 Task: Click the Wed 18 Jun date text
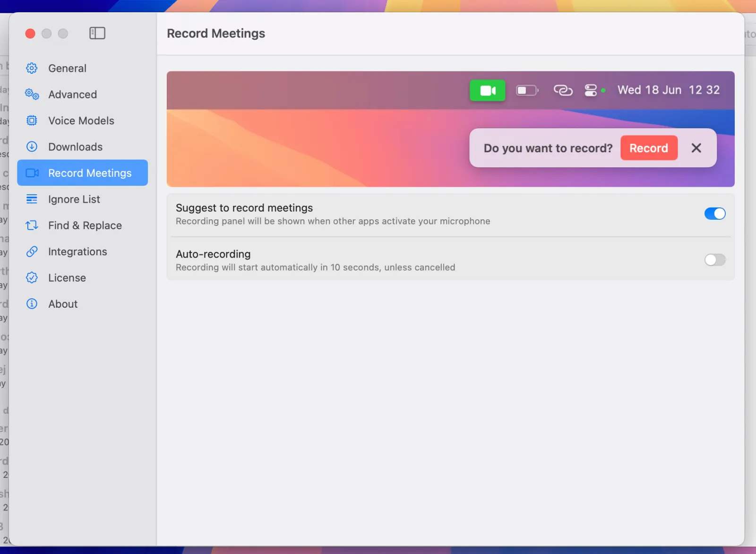coord(649,90)
